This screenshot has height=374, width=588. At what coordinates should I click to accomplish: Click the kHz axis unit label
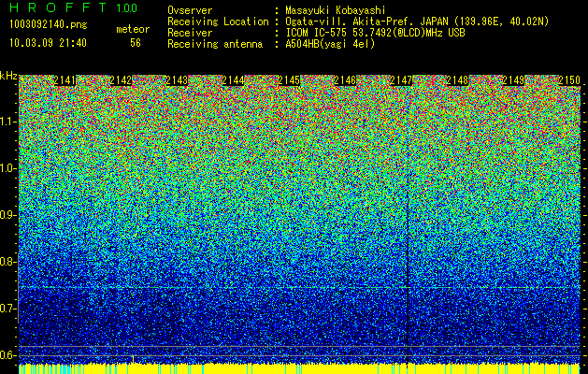[x=8, y=76]
